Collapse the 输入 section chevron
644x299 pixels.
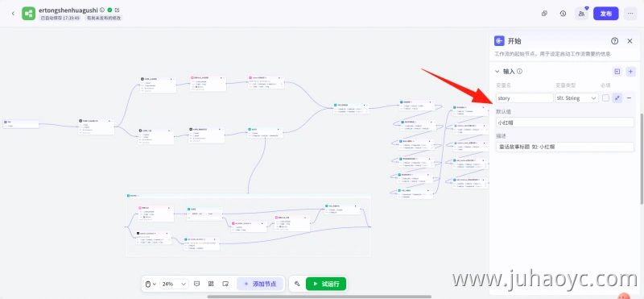[497, 72]
